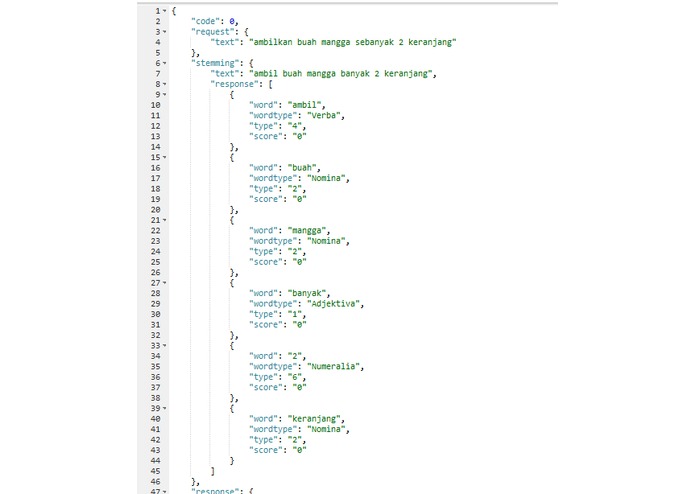Click the word value "keranjang" on line 40
The width and height of the screenshot is (695, 494).
click(314, 419)
